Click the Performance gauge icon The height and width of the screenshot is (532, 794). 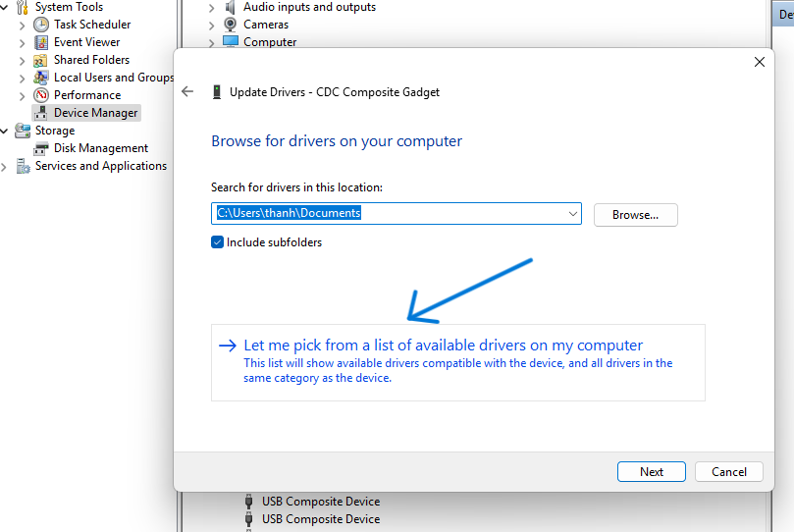41,95
